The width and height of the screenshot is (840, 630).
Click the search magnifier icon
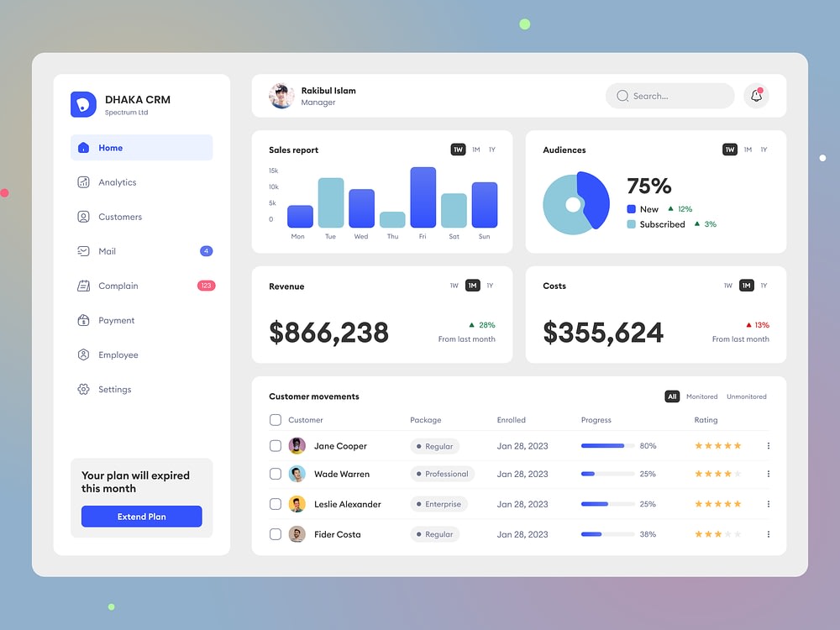622,96
